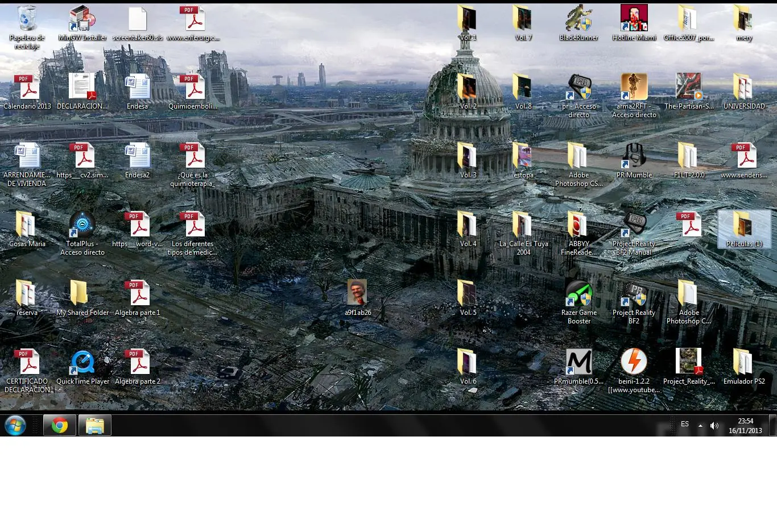Open the estopa folder

[523, 161]
